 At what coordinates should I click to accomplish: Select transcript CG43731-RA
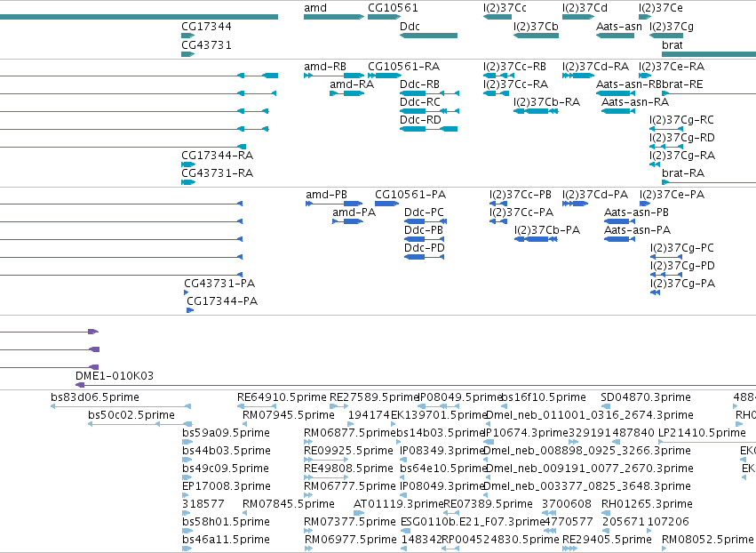tap(188, 182)
